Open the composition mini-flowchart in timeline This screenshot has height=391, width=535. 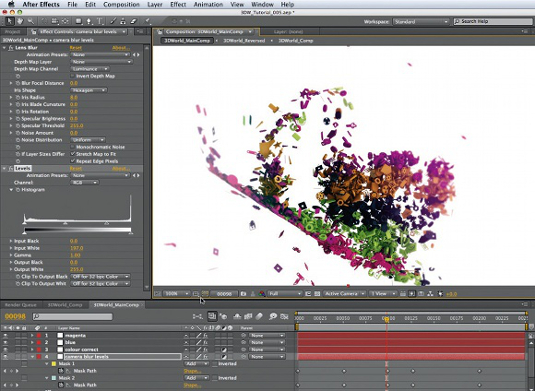(x=198, y=317)
